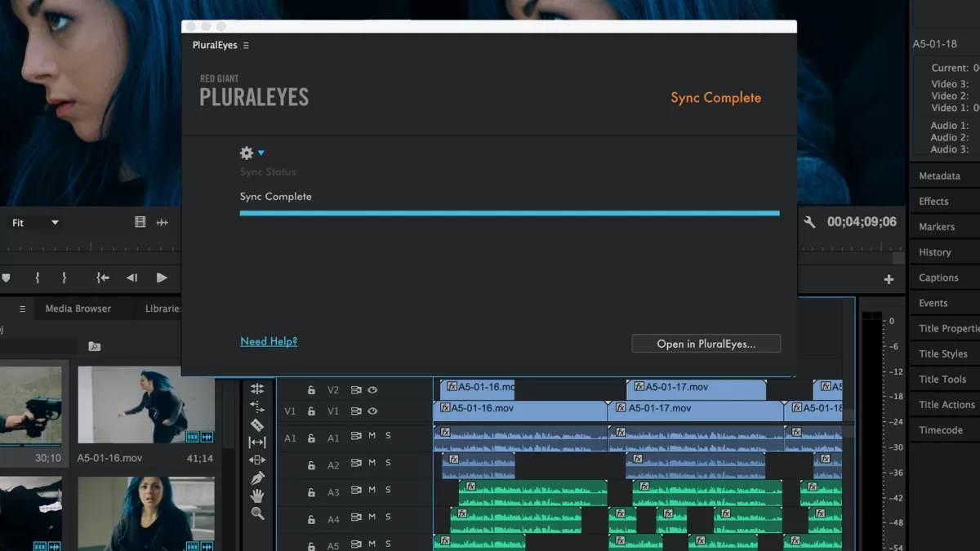Step back one frame
The width and height of the screenshot is (980, 551).
[131, 278]
